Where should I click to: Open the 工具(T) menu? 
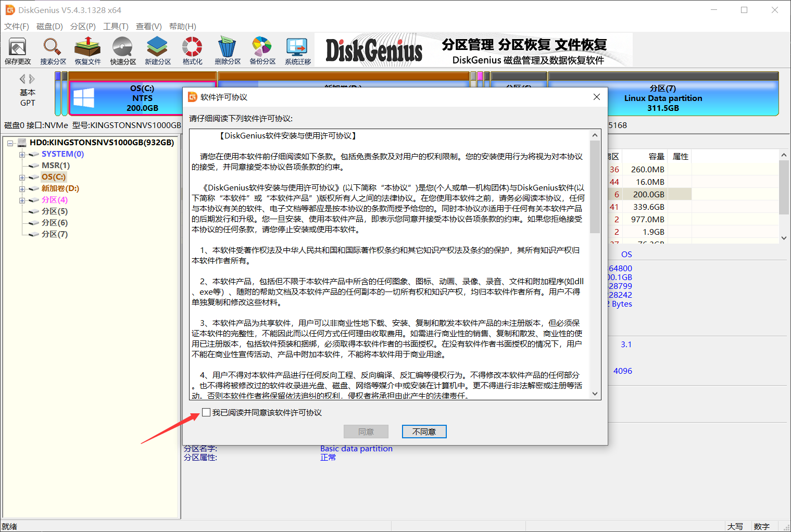click(x=116, y=26)
